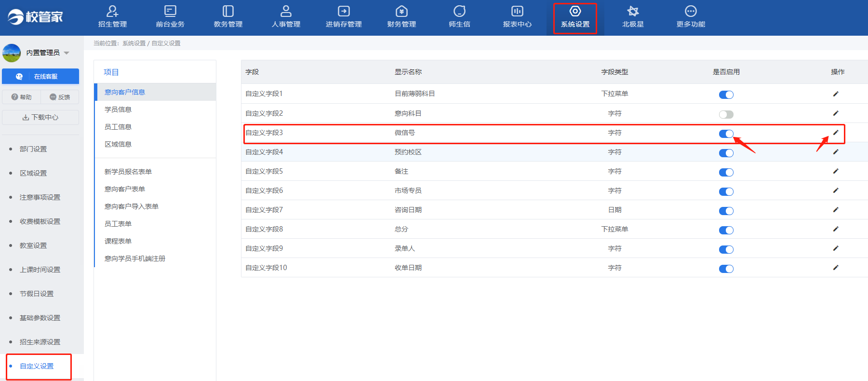Viewport: 868px width, 381px height.
Task: Go to 部门设置 in sidebar
Action: tap(33, 149)
